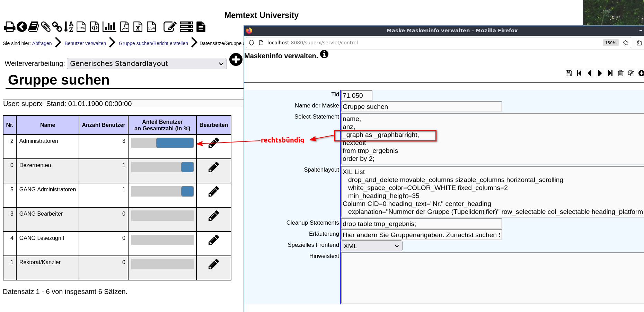Save the mask with the floppy disk icon
Image resolution: width=644 pixels, height=312 pixels.
[x=568, y=73]
